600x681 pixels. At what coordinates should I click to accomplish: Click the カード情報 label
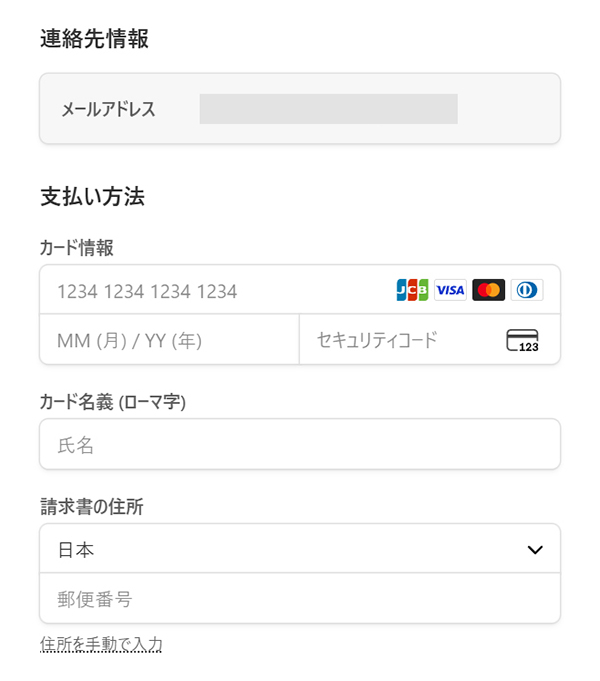coord(76,247)
